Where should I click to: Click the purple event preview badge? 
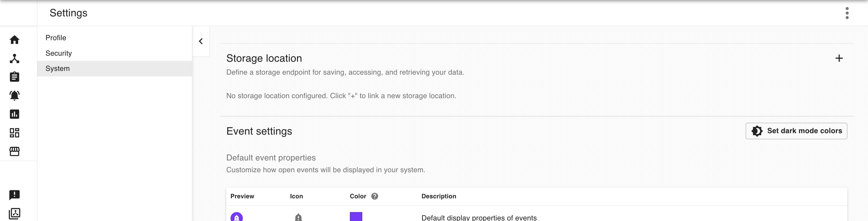(237, 217)
